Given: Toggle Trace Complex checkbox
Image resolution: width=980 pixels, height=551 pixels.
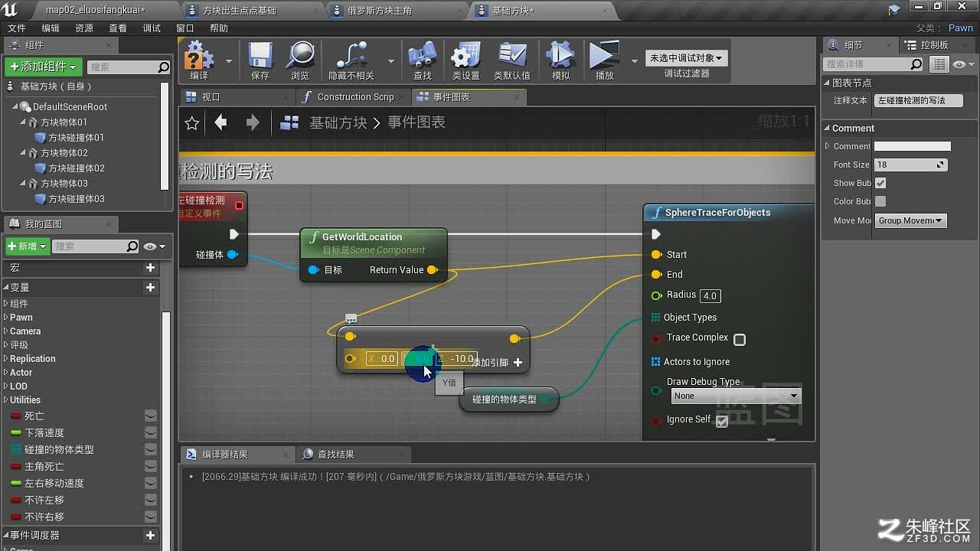Looking at the screenshot, I should tap(740, 339).
